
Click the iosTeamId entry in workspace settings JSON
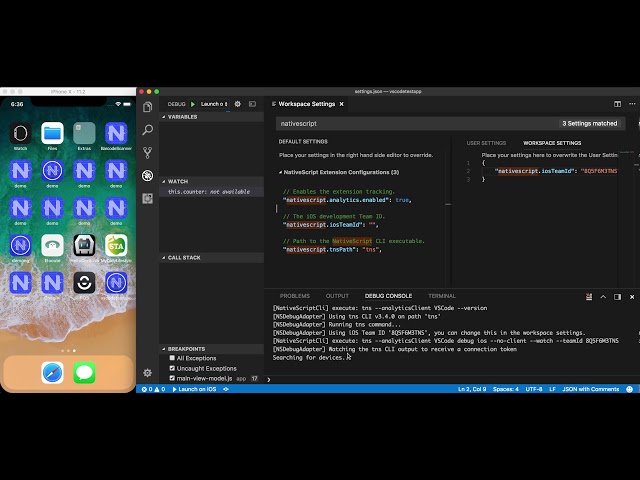(556, 171)
